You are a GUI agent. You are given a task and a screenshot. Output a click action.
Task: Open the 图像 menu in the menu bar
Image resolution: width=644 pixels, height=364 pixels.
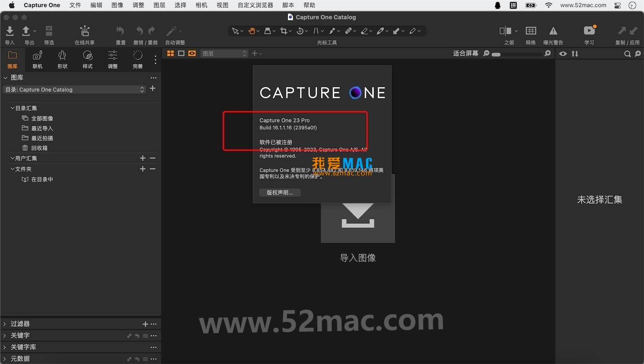tap(117, 5)
